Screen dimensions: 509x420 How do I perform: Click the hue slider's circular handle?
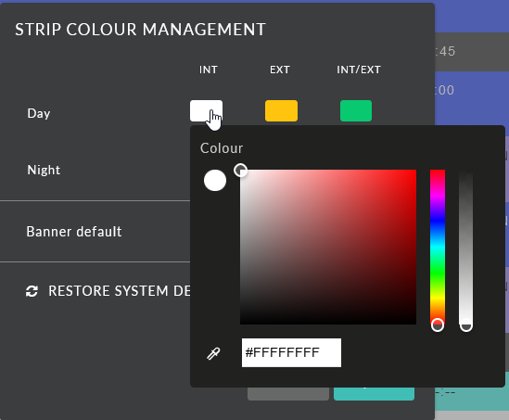(x=438, y=325)
